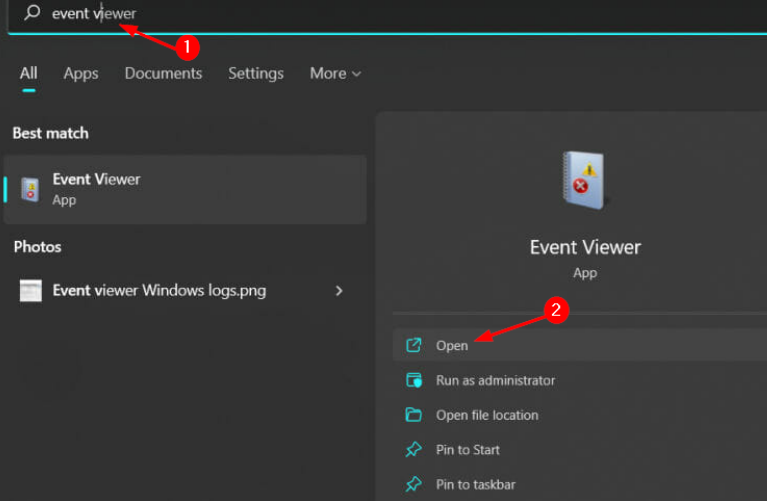Click the Open launch icon
767x501 pixels.
(414, 346)
